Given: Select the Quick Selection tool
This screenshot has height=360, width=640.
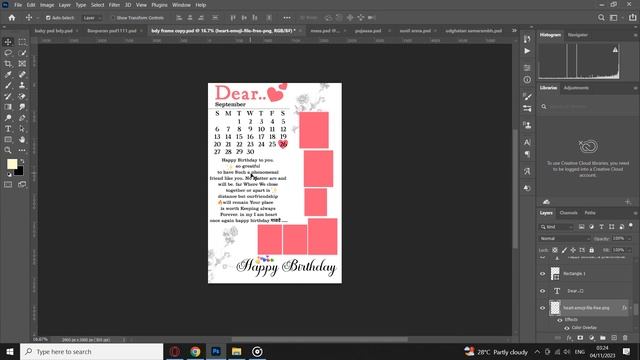Looking at the screenshot, I should [x=22, y=53].
